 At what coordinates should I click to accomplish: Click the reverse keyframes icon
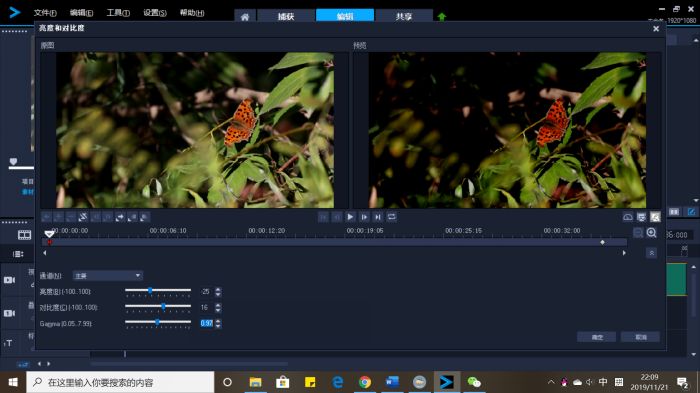[83, 217]
